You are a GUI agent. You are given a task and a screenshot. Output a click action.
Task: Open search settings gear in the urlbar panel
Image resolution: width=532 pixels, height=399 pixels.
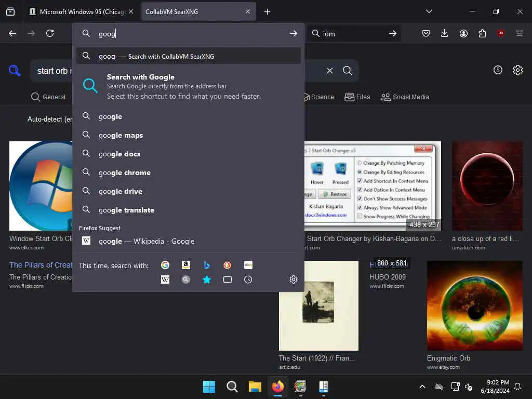[294, 280]
